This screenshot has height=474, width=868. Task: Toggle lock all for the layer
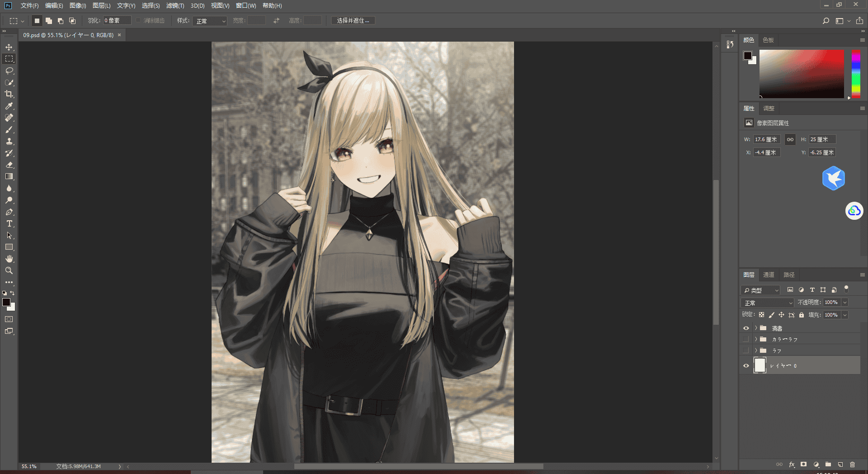pyautogui.click(x=802, y=315)
